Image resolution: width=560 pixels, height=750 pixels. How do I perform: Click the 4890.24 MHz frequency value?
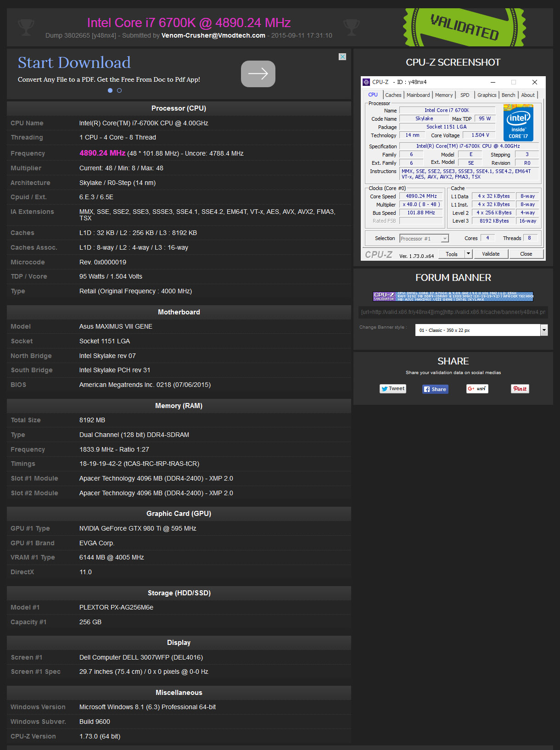point(102,153)
